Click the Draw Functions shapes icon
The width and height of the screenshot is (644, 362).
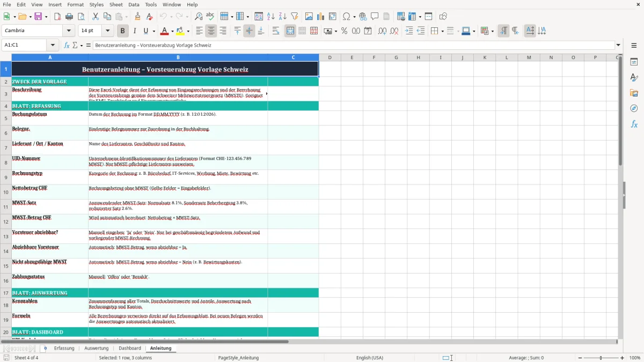[x=443, y=16]
